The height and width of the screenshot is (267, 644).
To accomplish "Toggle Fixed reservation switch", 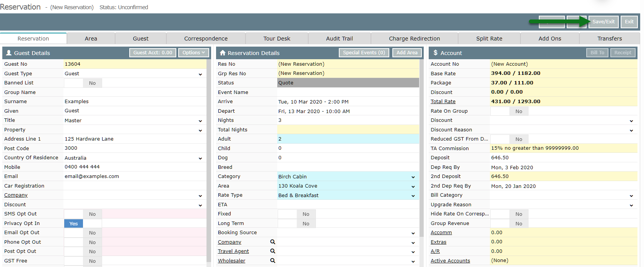I will 296,214.
